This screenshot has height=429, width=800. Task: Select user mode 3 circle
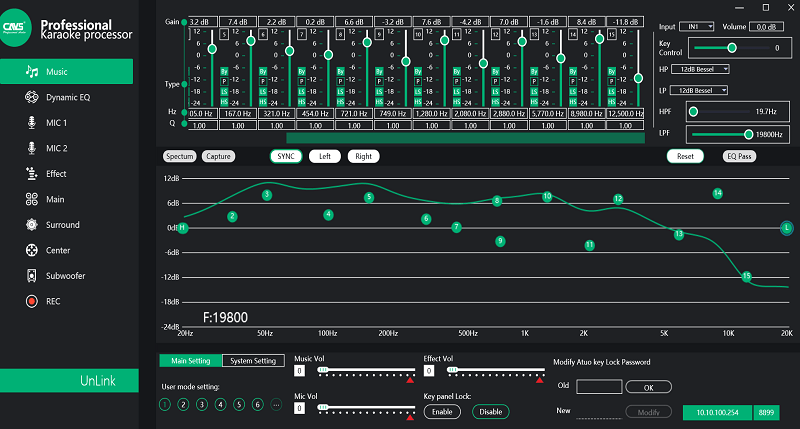[202, 405]
